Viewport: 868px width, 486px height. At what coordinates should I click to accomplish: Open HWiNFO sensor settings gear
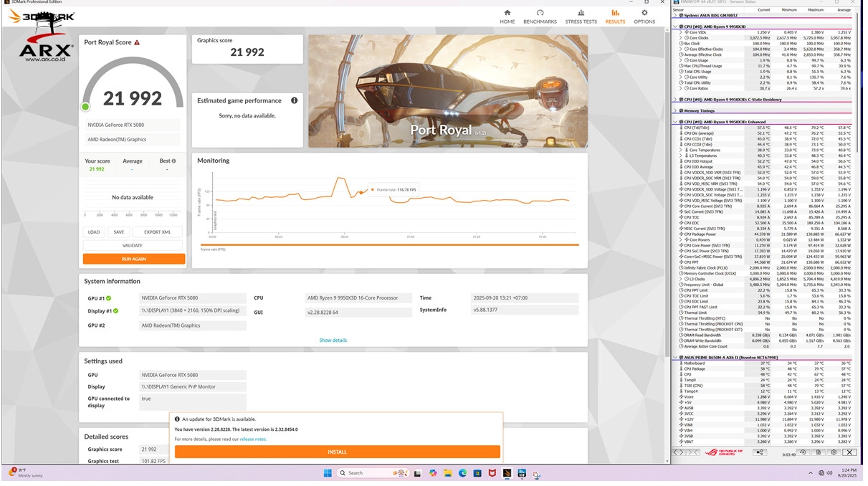pyautogui.click(x=834, y=452)
